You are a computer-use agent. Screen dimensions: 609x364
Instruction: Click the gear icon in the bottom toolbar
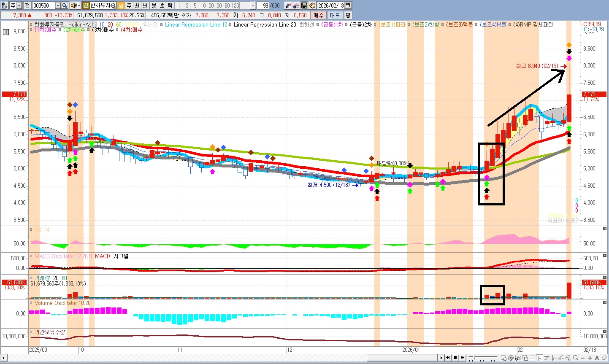511,358
